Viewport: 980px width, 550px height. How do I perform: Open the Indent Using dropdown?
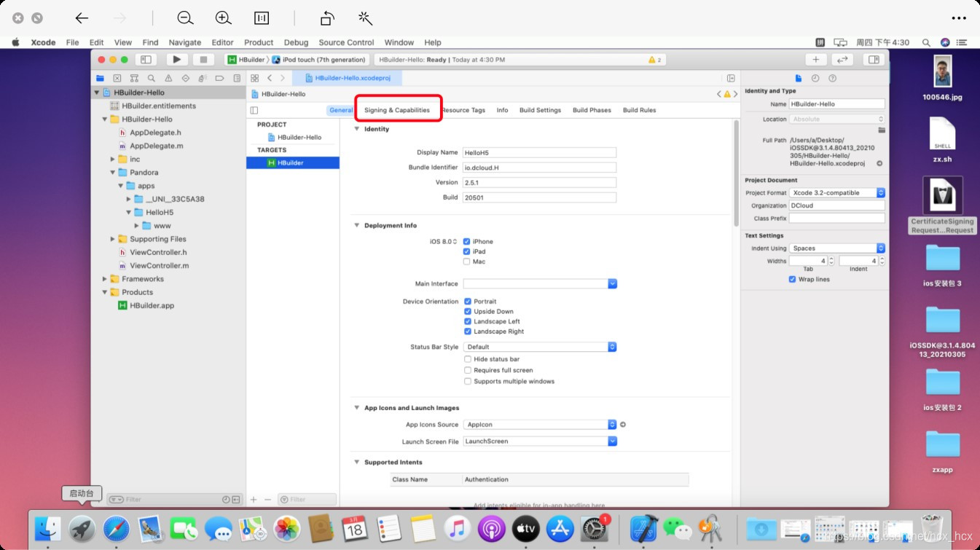837,248
